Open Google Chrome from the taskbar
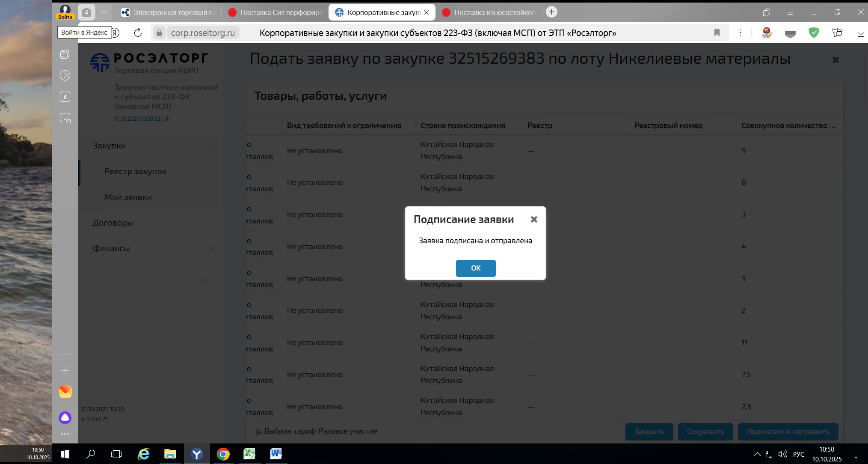Screen dimensions: 868x464 click(x=223, y=454)
